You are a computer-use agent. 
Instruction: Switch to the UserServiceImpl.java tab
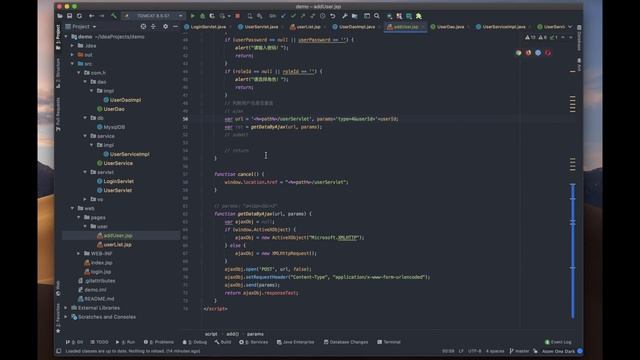point(504,27)
